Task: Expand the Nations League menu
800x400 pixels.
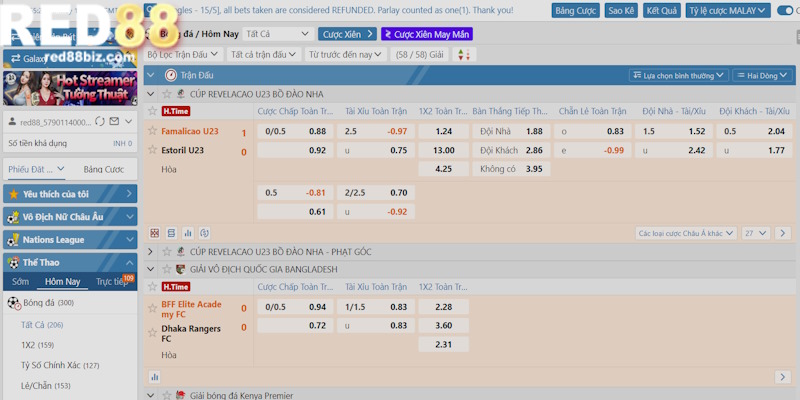Action: (x=70, y=240)
